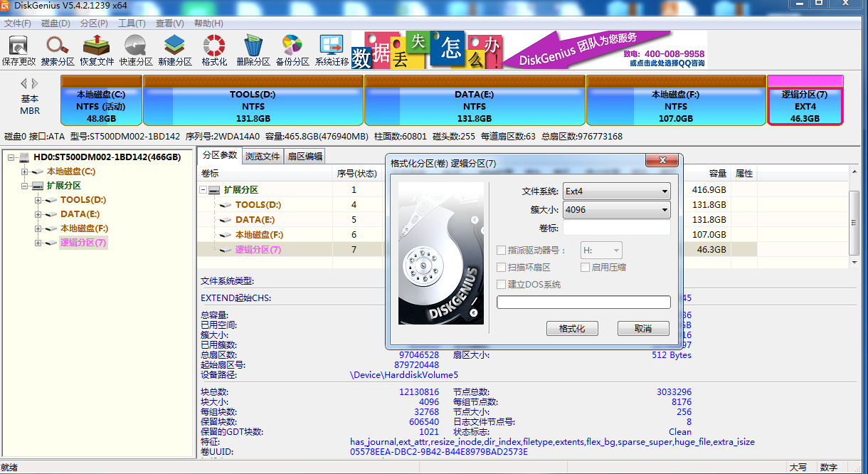Open the 工具(T) menu

pos(132,23)
